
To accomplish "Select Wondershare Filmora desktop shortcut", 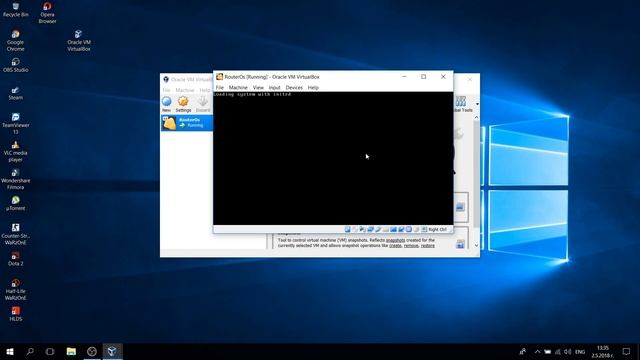I will 16,179.
